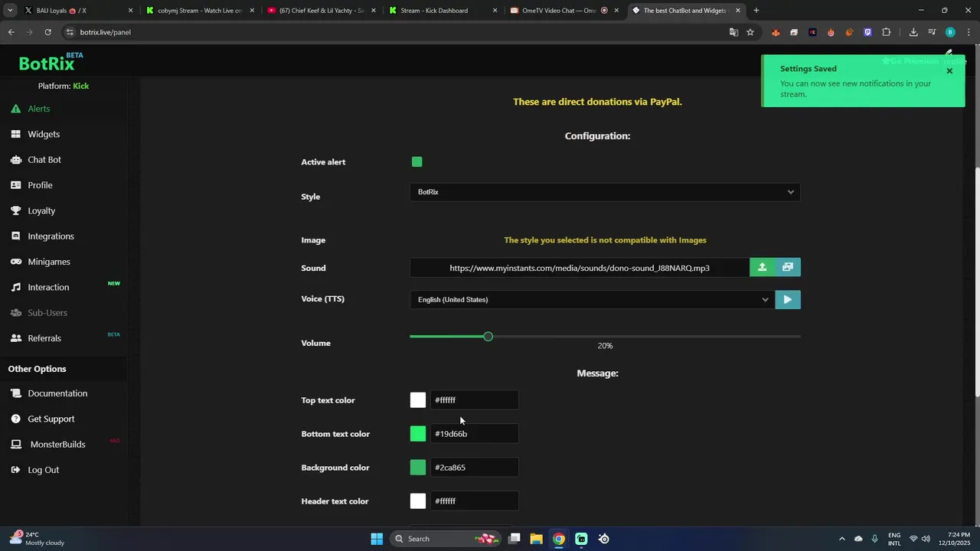Click the BotRix logo
The height and width of the screenshot is (551, 980).
pyautogui.click(x=47, y=63)
